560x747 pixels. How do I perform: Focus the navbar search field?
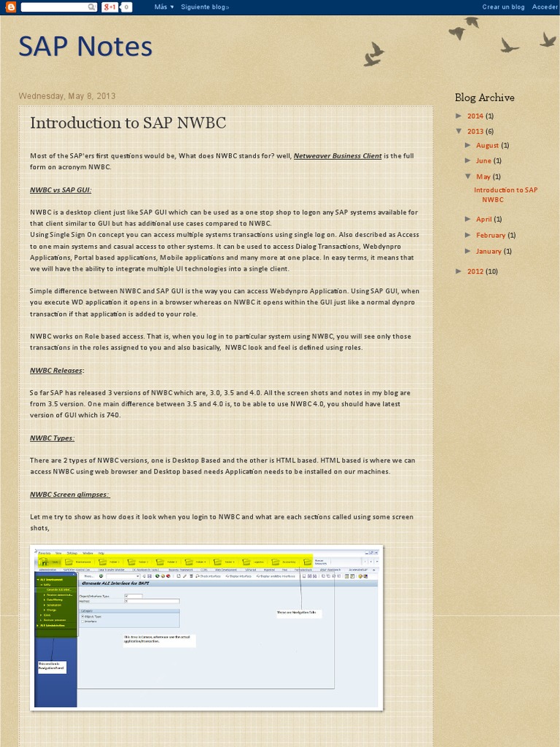point(58,7)
